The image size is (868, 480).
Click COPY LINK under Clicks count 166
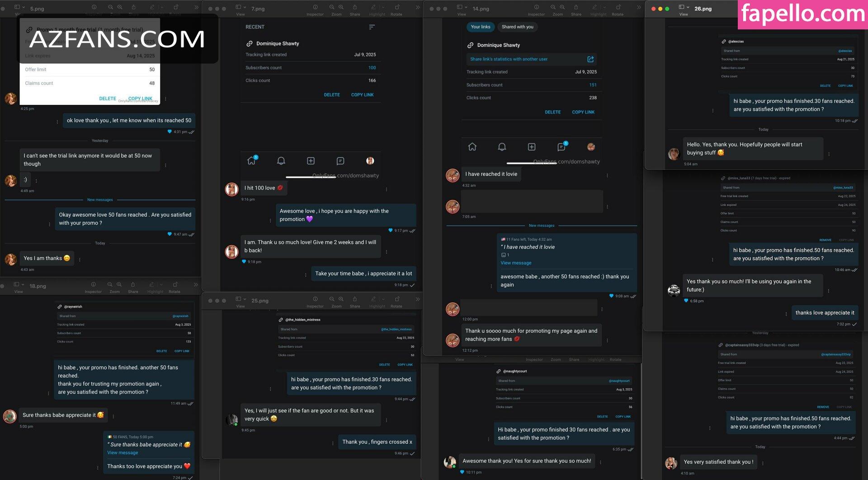[x=362, y=95]
